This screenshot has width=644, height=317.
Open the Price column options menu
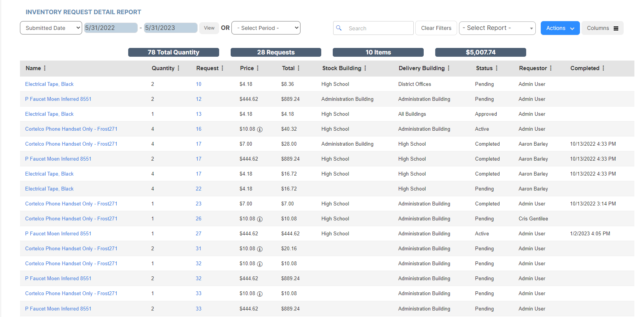pyautogui.click(x=258, y=68)
